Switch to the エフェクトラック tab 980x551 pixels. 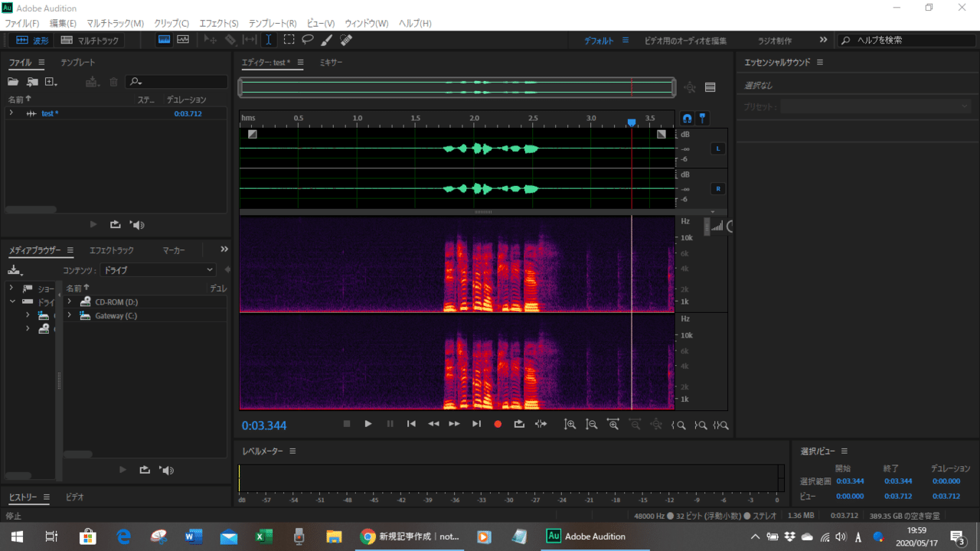pyautogui.click(x=112, y=250)
